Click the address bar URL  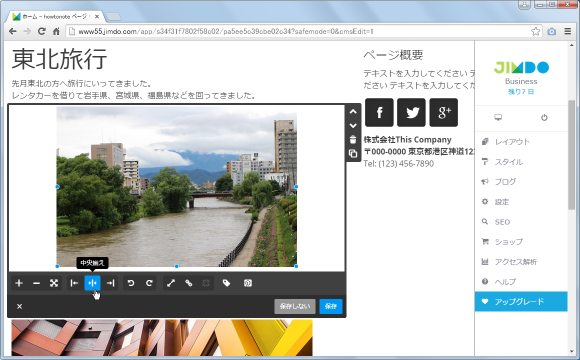coord(226,31)
